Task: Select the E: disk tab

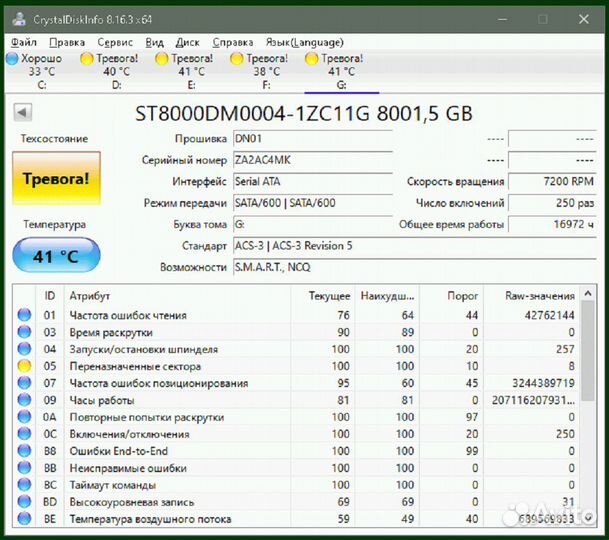Action: (190, 71)
